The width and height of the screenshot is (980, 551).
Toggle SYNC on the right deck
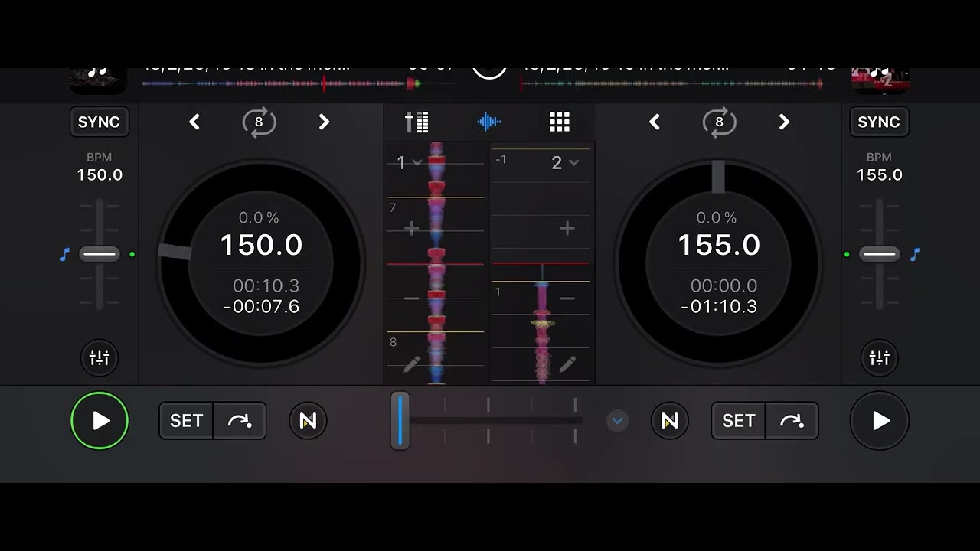pos(878,122)
